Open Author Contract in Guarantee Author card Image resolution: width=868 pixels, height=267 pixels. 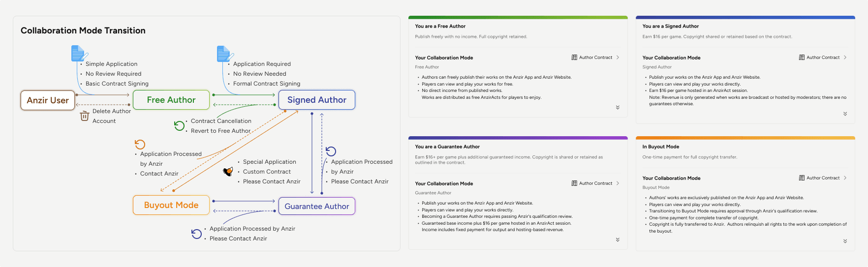(x=595, y=183)
